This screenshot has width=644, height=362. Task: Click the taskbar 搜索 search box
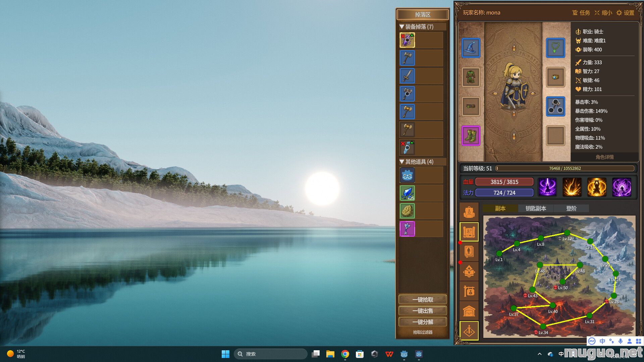pos(270,354)
